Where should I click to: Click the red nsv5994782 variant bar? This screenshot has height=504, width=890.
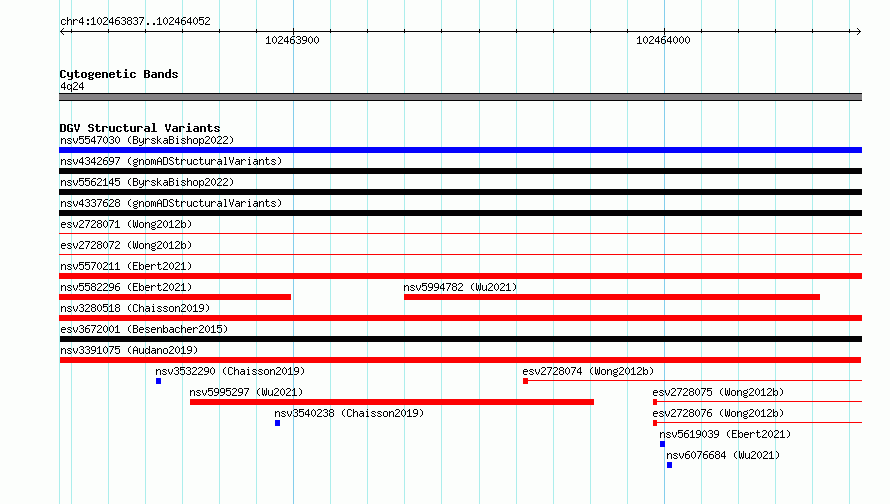click(x=612, y=297)
